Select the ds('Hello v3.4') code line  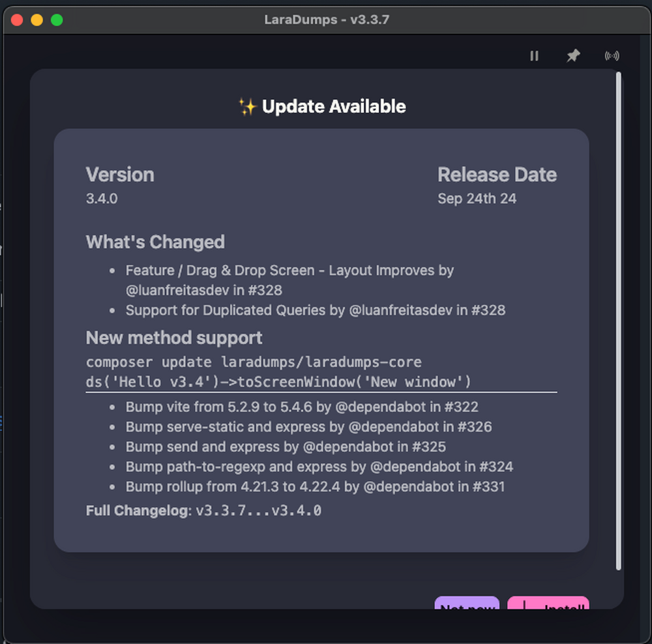[x=278, y=382]
